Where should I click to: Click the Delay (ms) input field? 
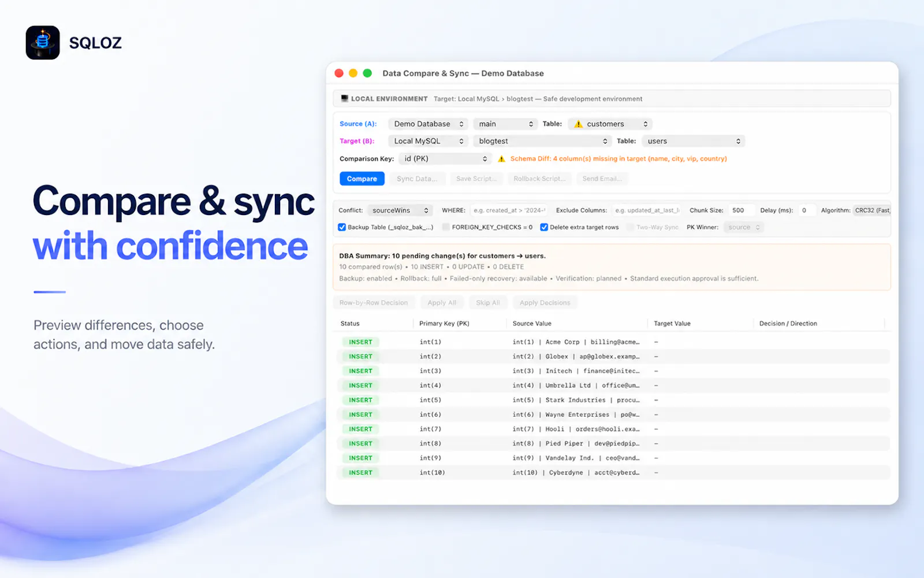807,210
